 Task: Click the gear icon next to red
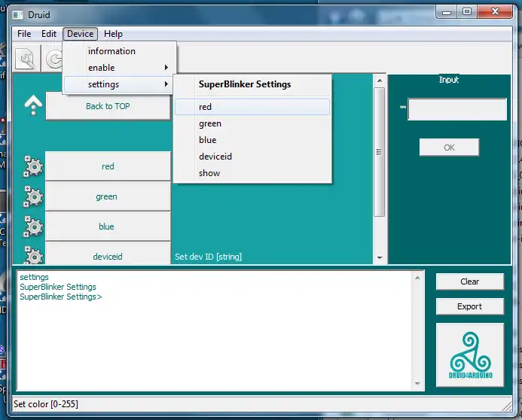pyautogui.click(x=33, y=166)
